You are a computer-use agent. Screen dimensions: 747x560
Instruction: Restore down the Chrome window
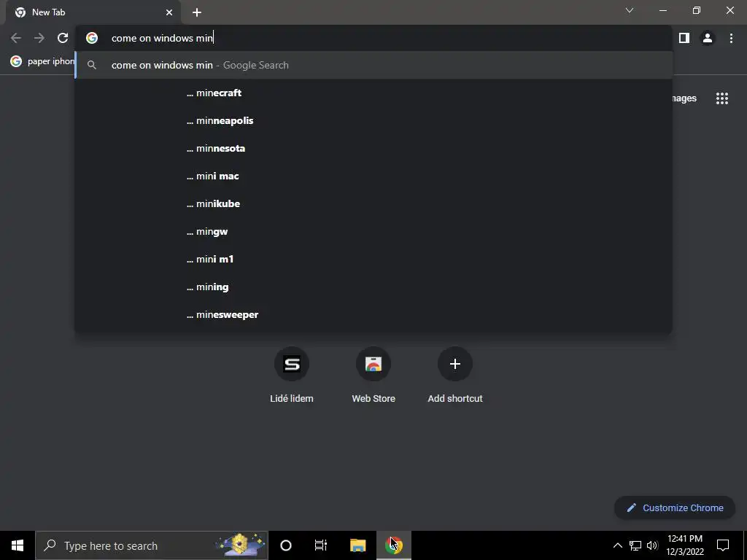click(697, 10)
